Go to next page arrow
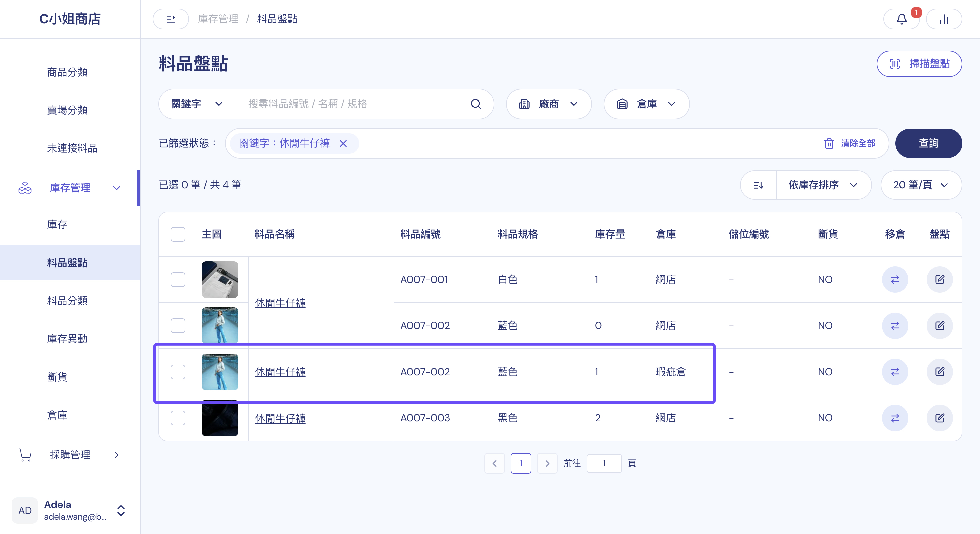 [547, 463]
